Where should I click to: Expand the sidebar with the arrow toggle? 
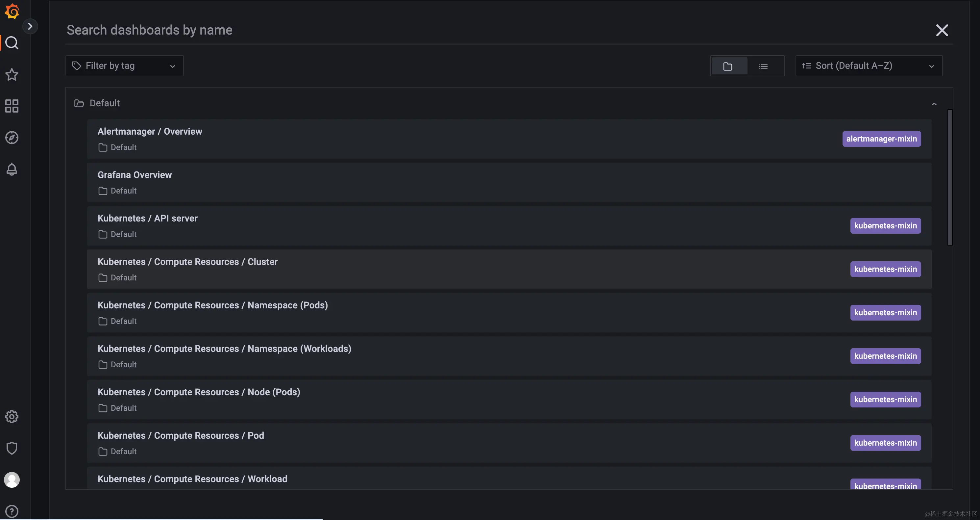[30, 26]
